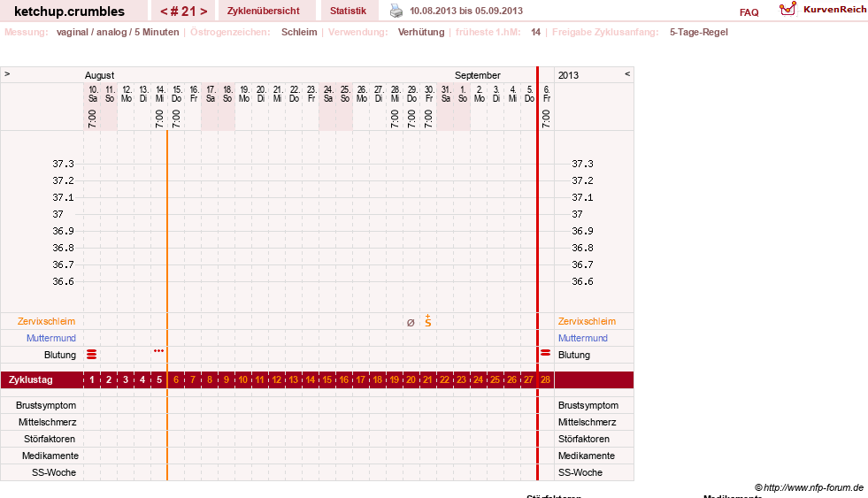Click the 7:00 time under 28. Mi
The image size is (868, 498).
(x=395, y=119)
